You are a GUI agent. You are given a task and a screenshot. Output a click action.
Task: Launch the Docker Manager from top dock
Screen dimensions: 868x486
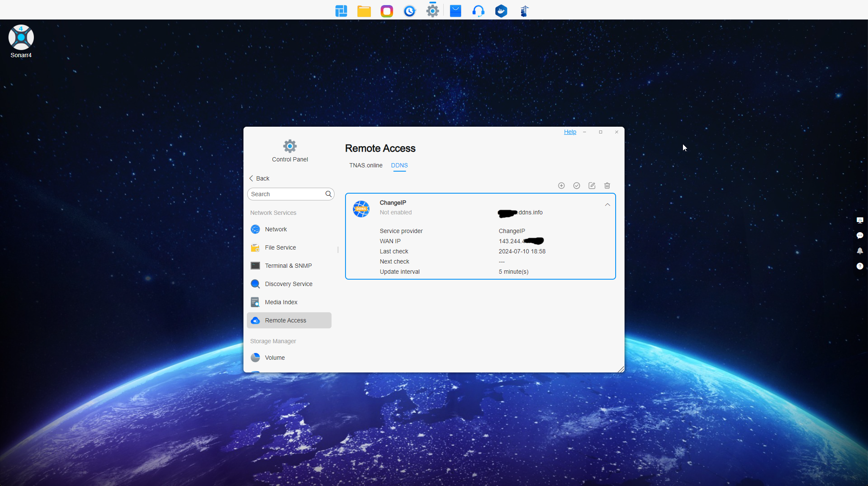tap(501, 11)
